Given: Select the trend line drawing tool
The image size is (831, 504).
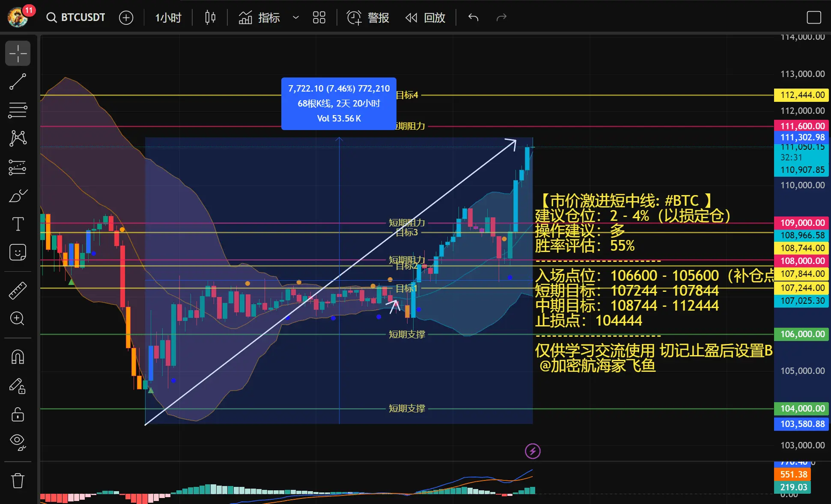Looking at the screenshot, I should pyautogui.click(x=18, y=81).
